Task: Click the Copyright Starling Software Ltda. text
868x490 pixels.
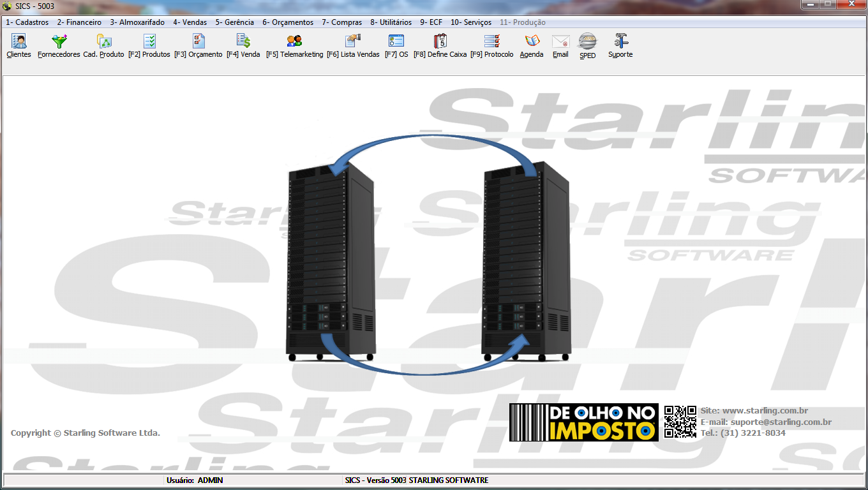Action: (86, 433)
